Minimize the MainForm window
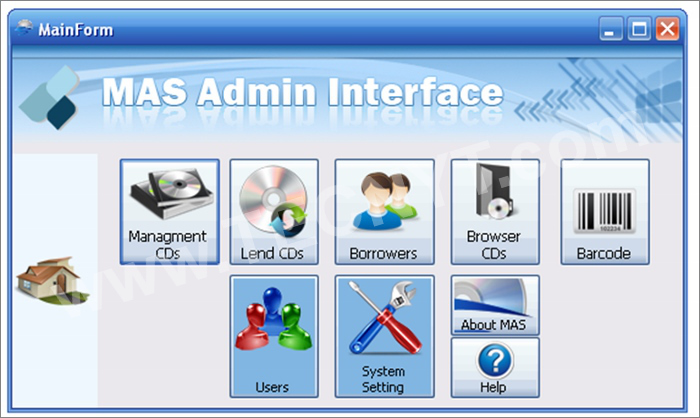The width and height of the screenshot is (700, 418). pos(610,29)
